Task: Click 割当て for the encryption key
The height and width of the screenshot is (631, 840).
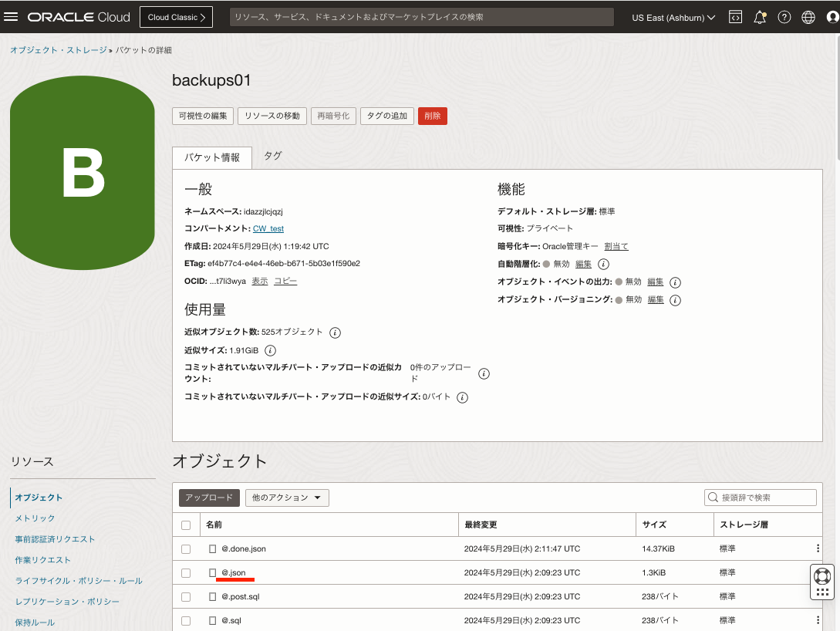Action: click(616, 246)
